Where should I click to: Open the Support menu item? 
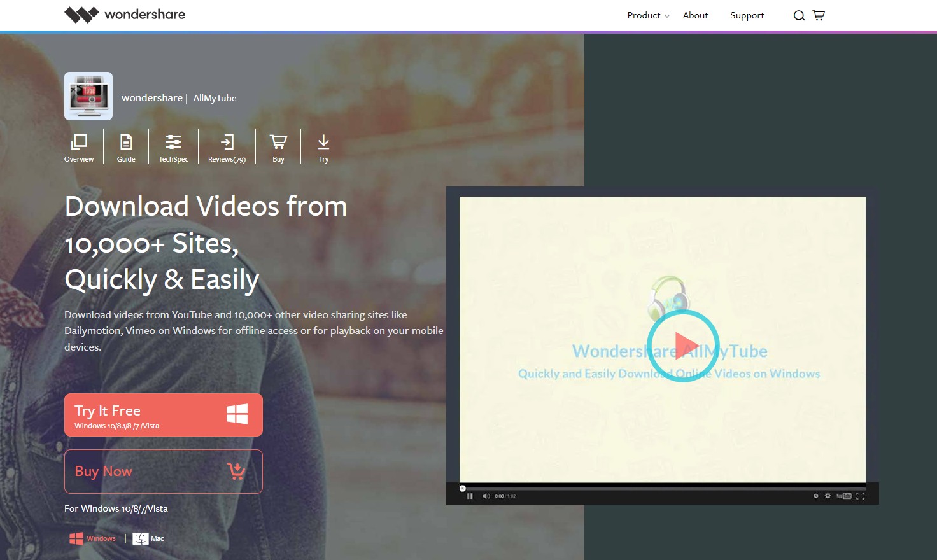coord(747,15)
